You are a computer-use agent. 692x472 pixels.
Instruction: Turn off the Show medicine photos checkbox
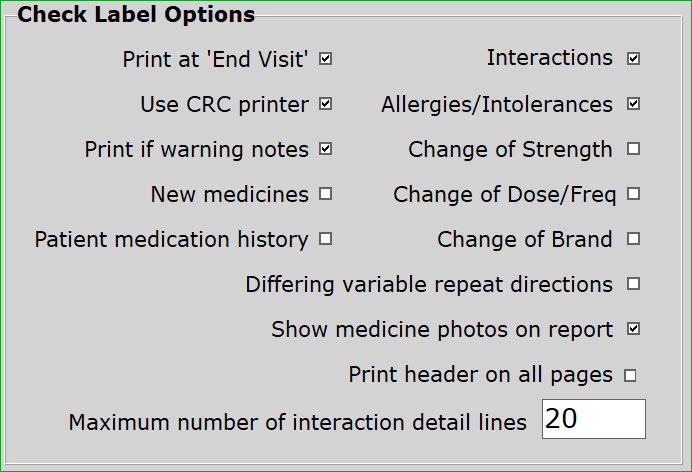point(634,329)
